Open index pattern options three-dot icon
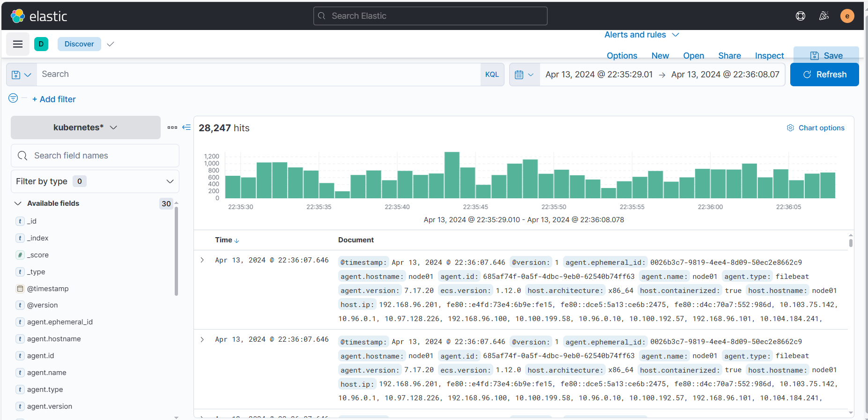Viewport: 868px width, 420px height. (x=172, y=127)
